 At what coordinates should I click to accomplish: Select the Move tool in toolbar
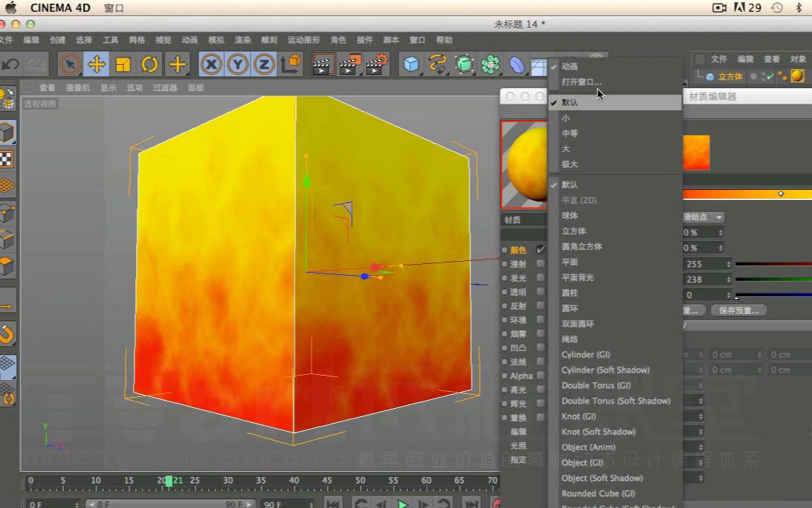pyautogui.click(x=96, y=65)
